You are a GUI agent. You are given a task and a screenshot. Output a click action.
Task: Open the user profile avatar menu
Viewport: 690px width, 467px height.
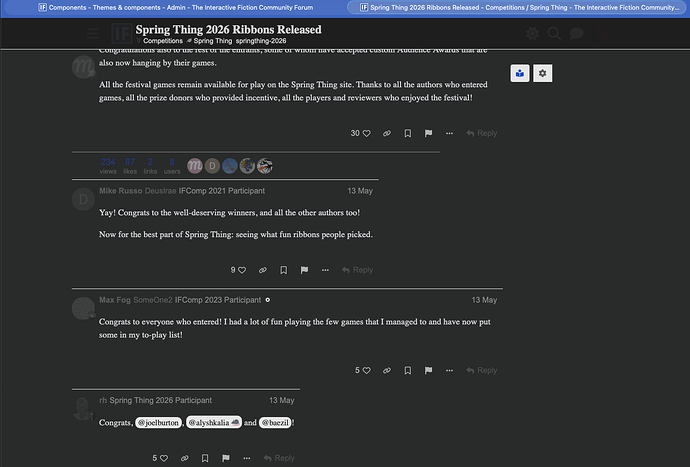tap(601, 33)
